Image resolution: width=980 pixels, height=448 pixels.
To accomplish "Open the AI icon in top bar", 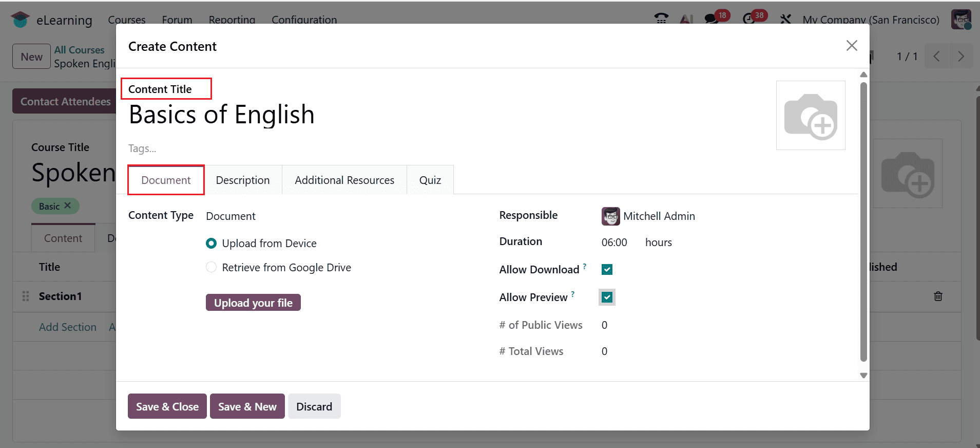I will click(x=686, y=20).
